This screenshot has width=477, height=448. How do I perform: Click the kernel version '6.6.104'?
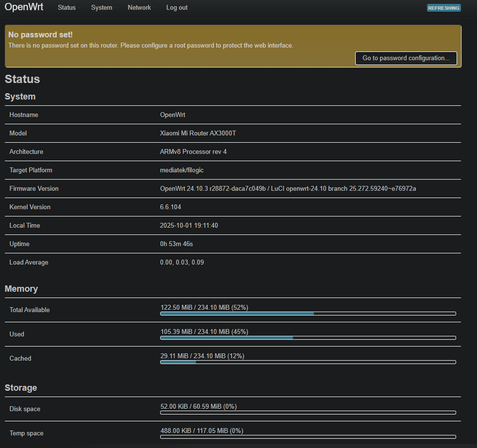170,207
